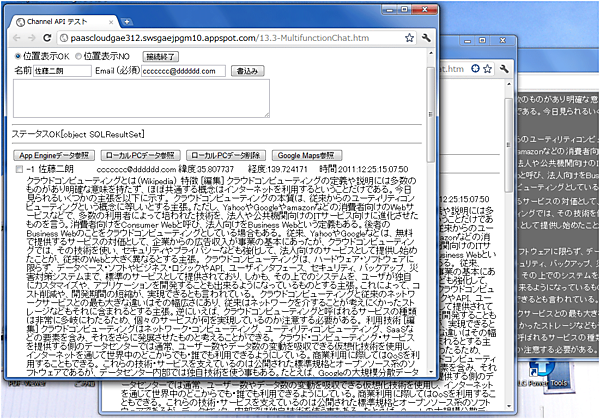Check the checkbox beside -1 佐藤二朗

(19, 169)
